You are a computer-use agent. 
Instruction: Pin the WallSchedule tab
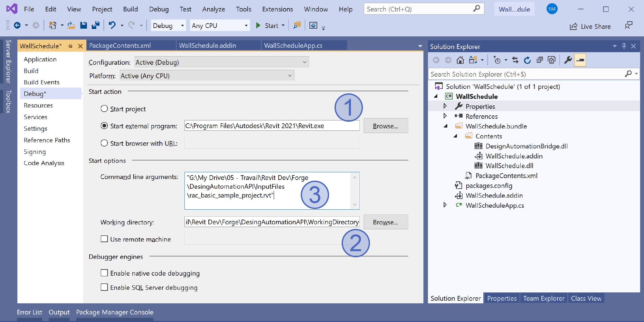[70, 46]
